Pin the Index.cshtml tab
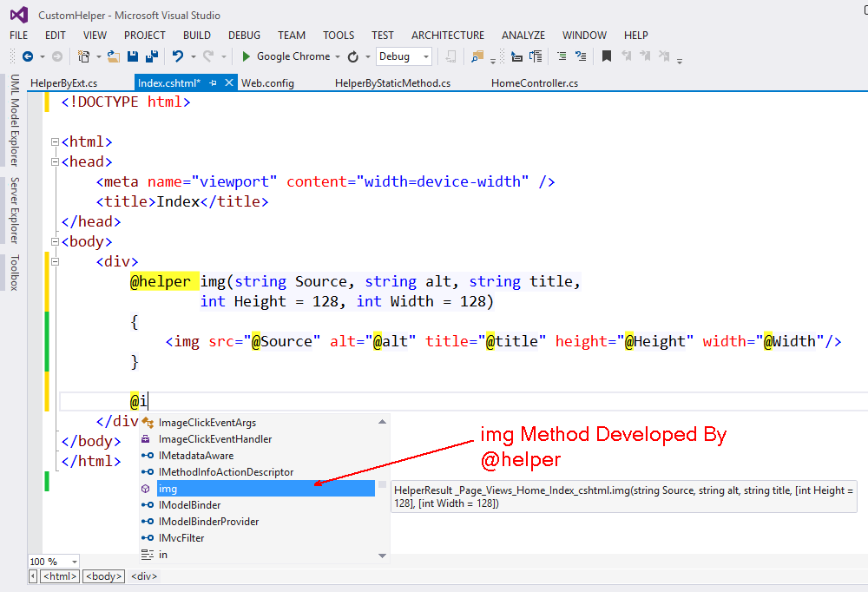The image size is (868, 592). click(x=214, y=82)
